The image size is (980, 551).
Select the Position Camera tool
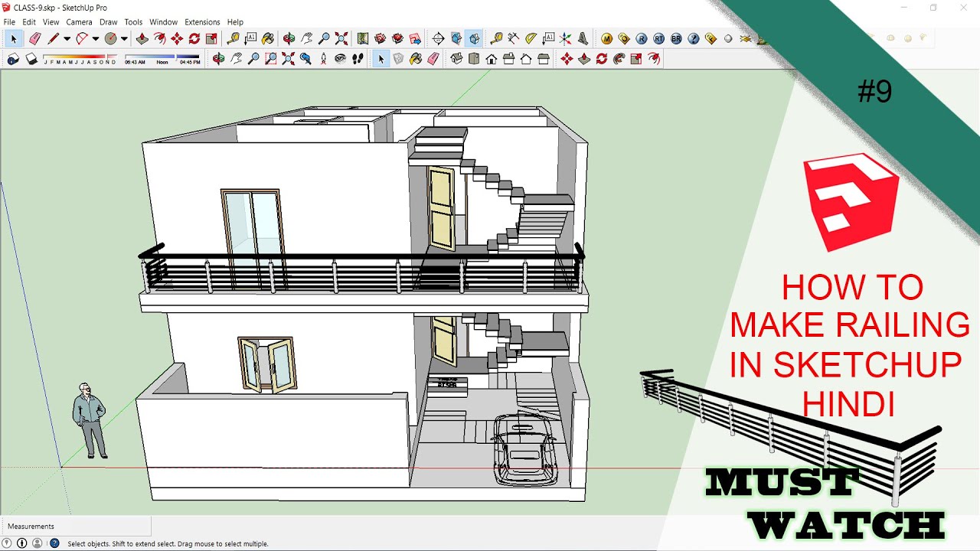[x=323, y=59]
